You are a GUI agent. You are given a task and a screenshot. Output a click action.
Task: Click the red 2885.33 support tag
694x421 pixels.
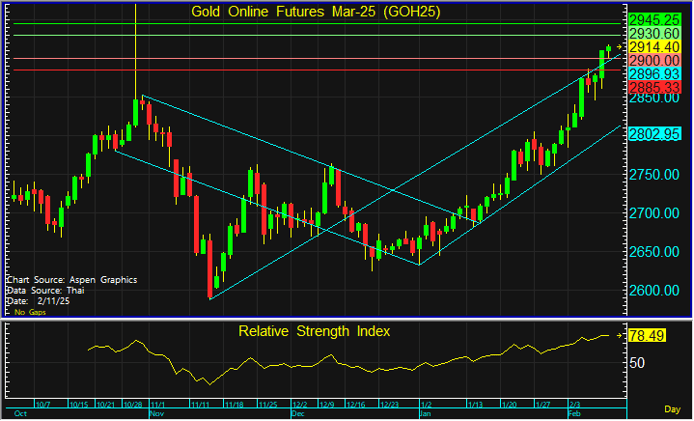click(x=655, y=88)
